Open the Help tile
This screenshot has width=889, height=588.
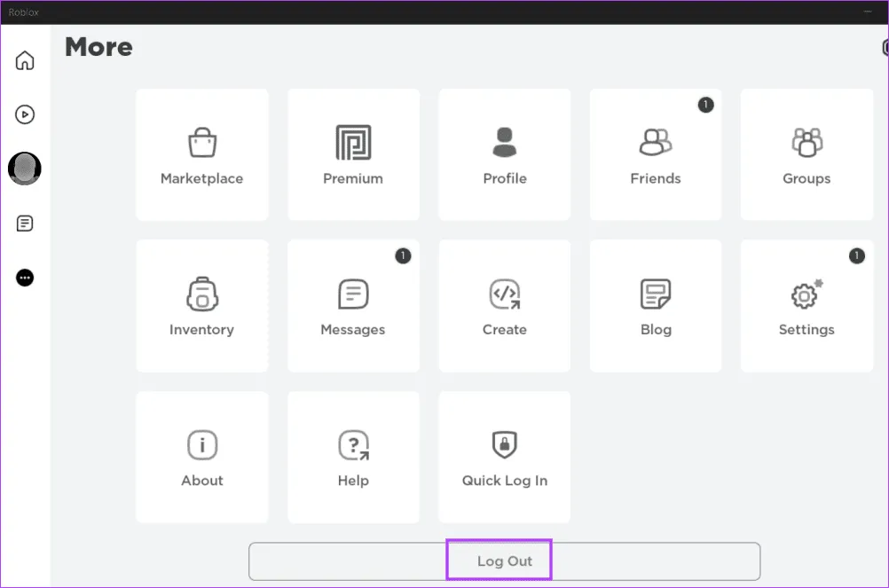pos(352,457)
